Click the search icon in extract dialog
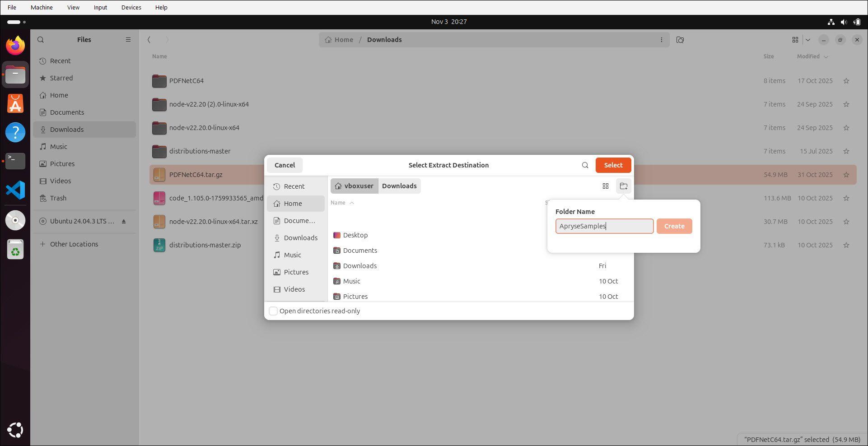This screenshot has width=868, height=446. point(585,165)
